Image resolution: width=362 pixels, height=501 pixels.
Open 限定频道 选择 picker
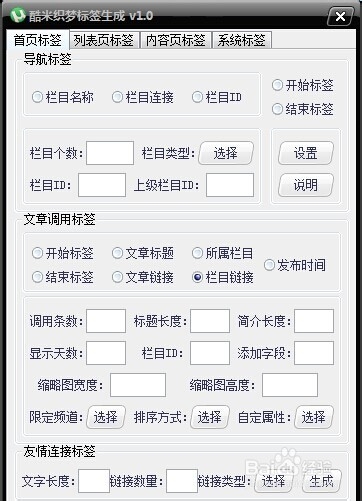click(x=106, y=417)
